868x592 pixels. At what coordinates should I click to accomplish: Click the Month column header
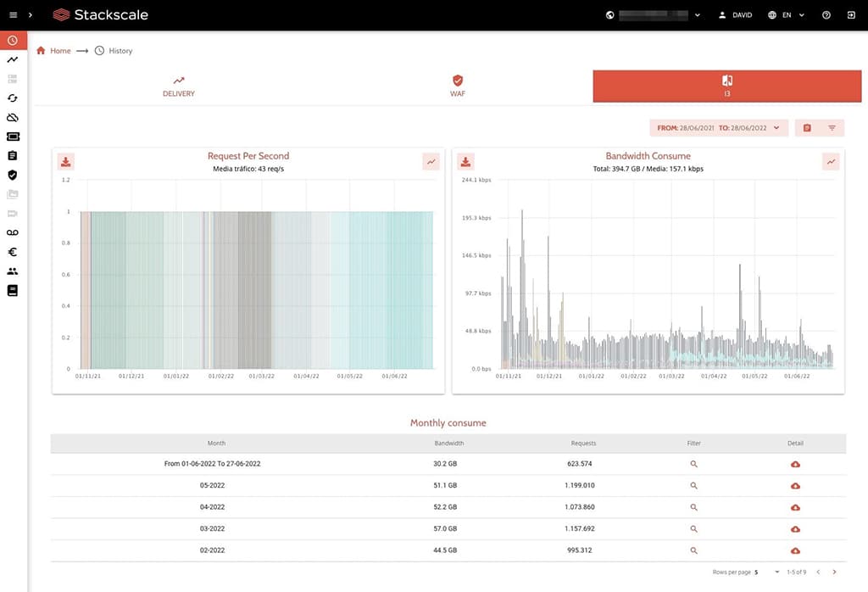point(216,443)
